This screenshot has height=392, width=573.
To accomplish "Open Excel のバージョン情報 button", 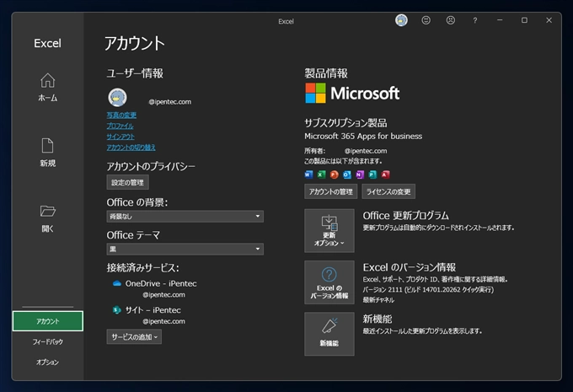I will click(x=329, y=282).
